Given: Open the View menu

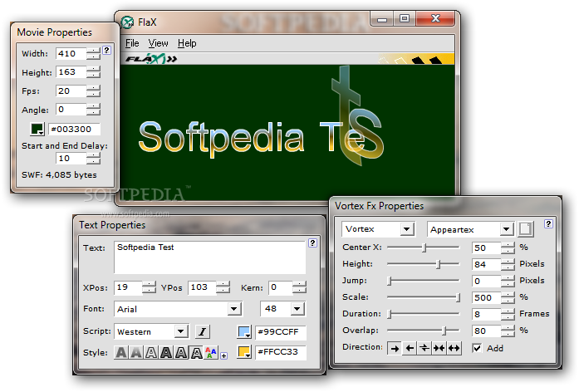Looking at the screenshot, I should [158, 43].
